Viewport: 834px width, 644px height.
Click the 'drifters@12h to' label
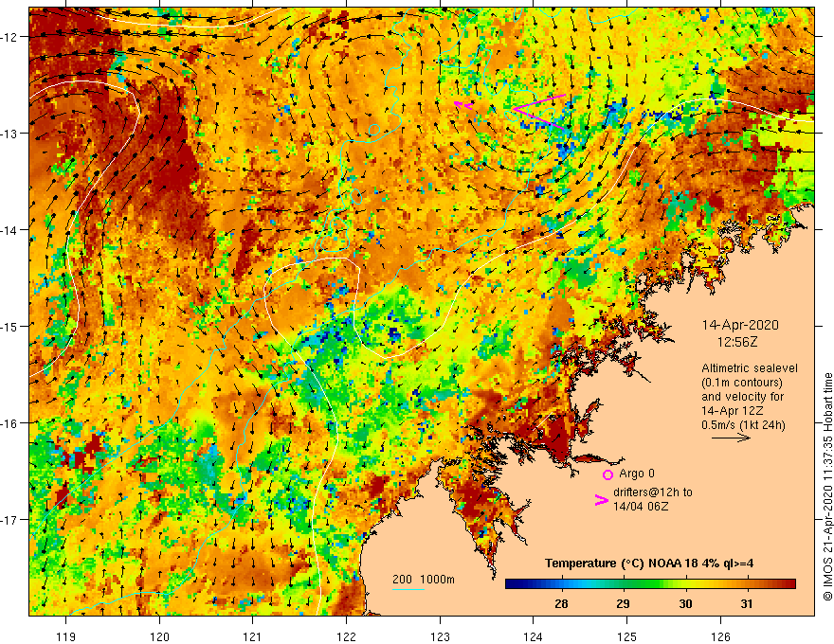[653, 492]
